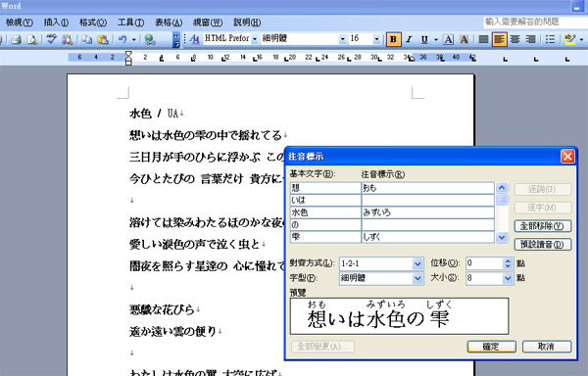Click the 確定 button
The height and width of the screenshot is (376, 588).
click(x=491, y=347)
